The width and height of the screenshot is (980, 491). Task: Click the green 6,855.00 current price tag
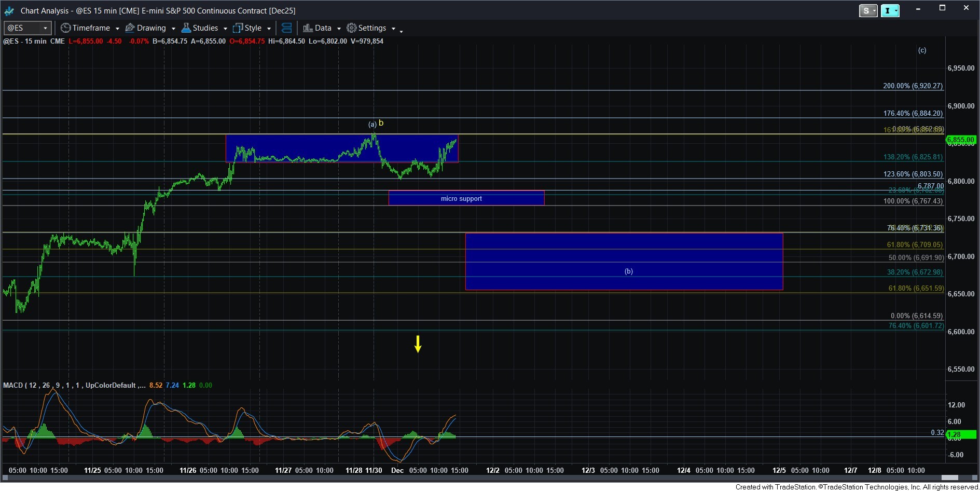point(961,140)
